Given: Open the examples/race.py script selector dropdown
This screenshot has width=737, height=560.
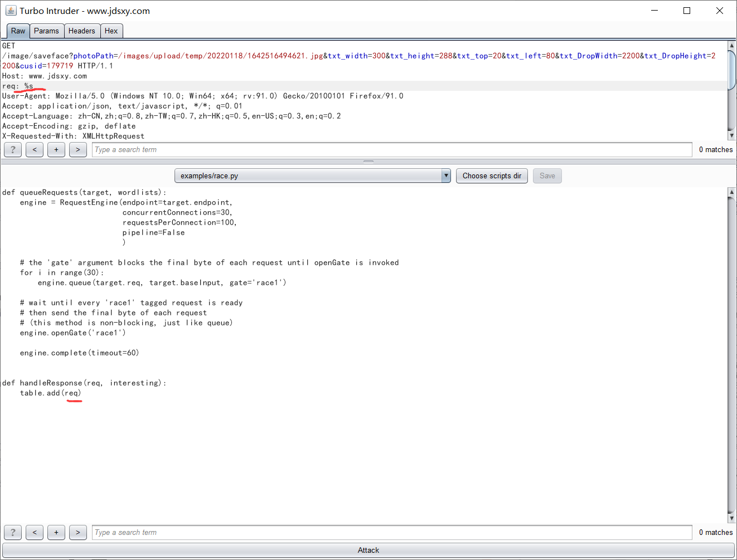Looking at the screenshot, I should click(x=445, y=176).
